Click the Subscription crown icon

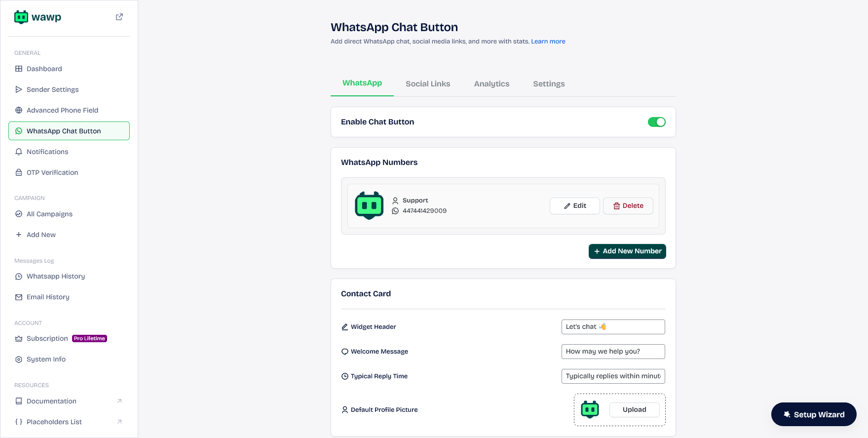[19, 339]
